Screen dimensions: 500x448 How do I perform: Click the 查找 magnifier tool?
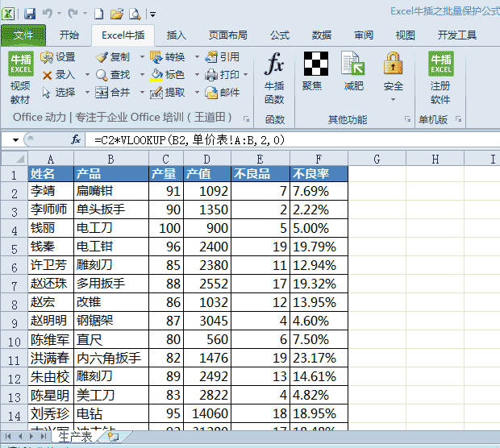(x=113, y=75)
